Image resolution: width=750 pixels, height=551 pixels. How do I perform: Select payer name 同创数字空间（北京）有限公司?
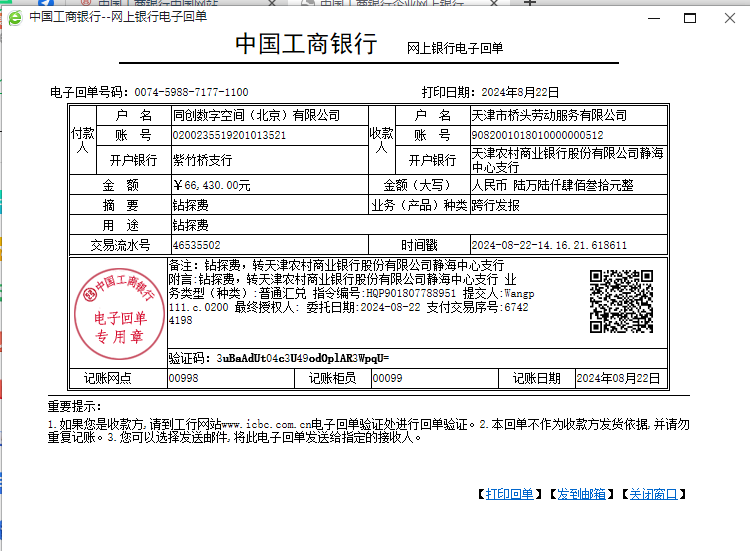256,115
